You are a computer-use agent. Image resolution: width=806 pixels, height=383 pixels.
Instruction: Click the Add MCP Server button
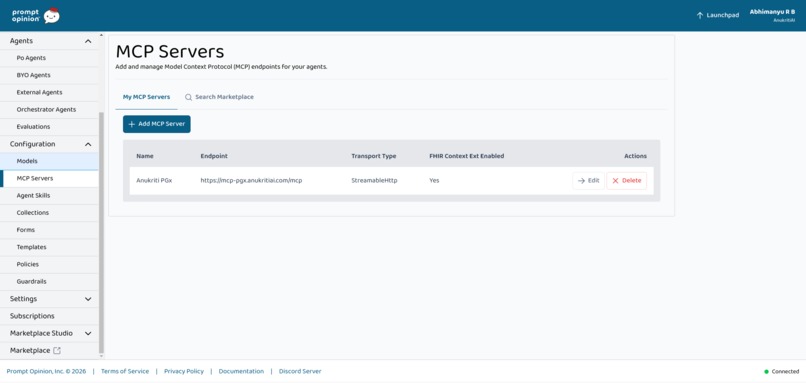pos(157,124)
